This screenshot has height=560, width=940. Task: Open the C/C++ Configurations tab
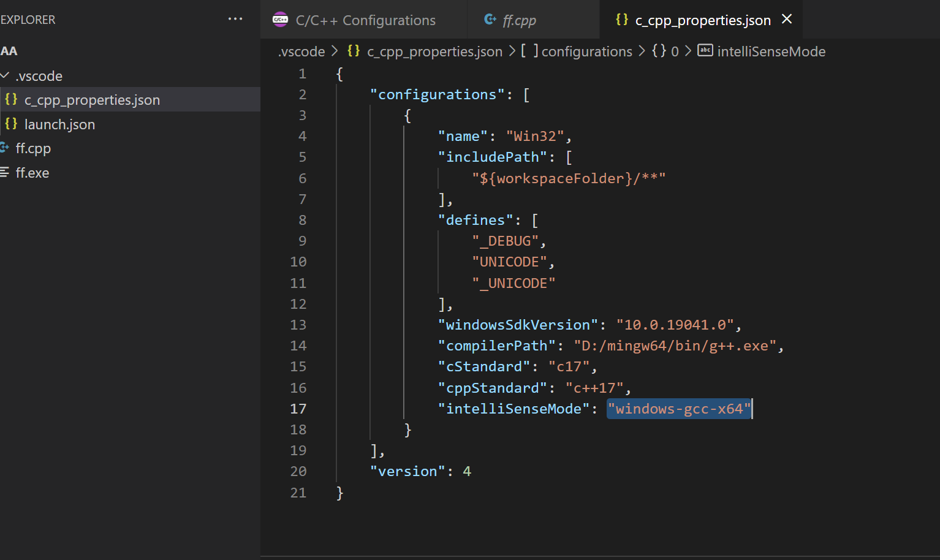[365, 19]
